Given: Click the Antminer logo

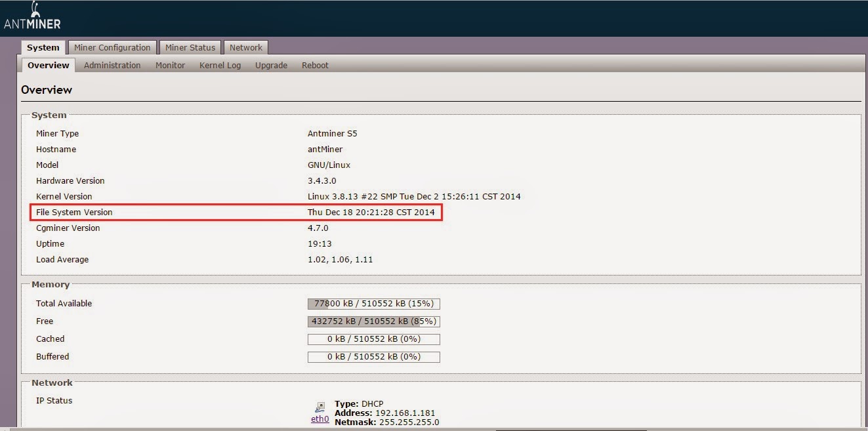Looking at the screenshot, I should pyautogui.click(x=32, y=16).
